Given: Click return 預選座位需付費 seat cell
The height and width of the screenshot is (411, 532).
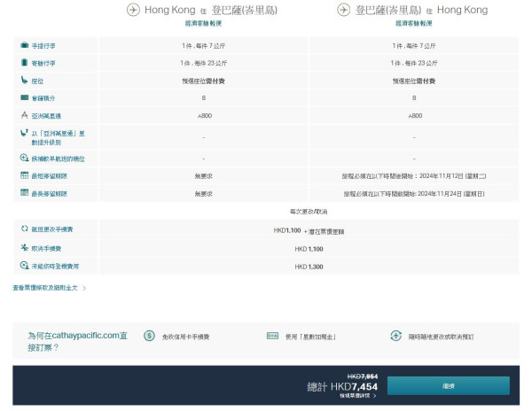Looking at the screenshot, I should tap(414, 81).
